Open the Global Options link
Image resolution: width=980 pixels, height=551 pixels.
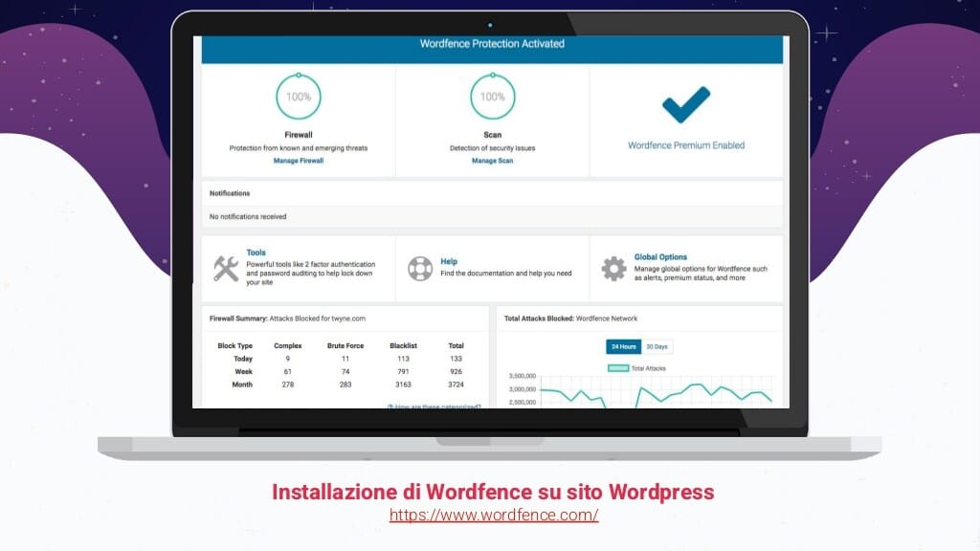click(660, 256)
